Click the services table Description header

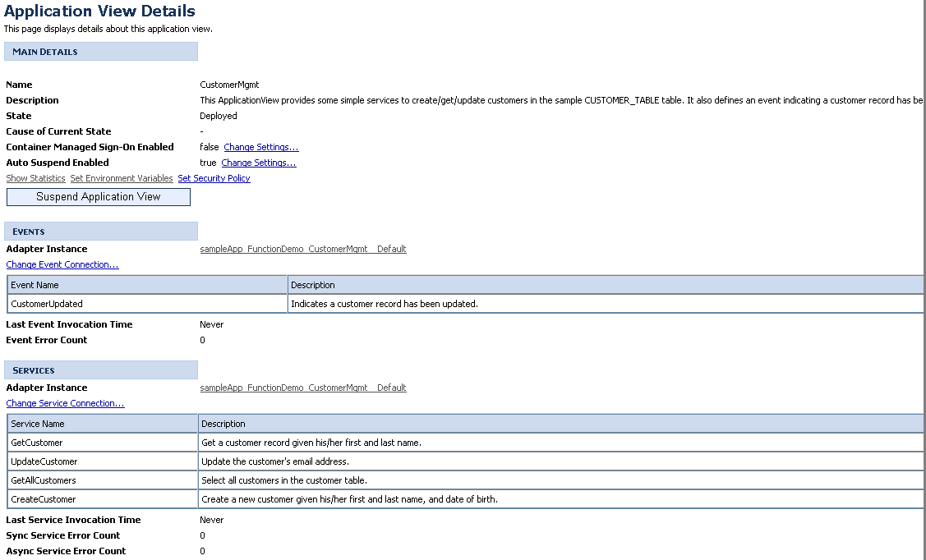[x=561, y=424]
